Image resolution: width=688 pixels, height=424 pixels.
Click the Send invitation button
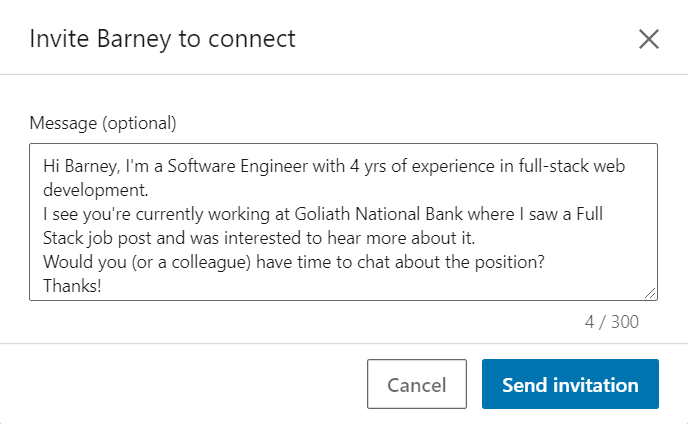tap(570, 384)
